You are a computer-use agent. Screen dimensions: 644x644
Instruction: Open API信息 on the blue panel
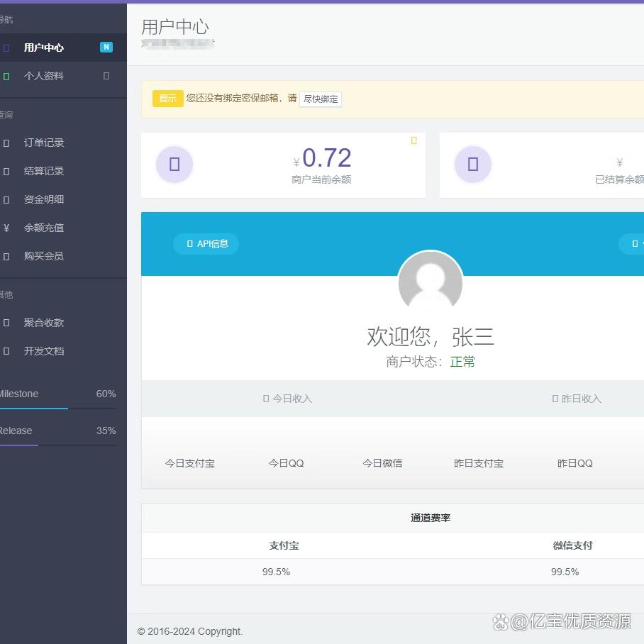point(206,243)
